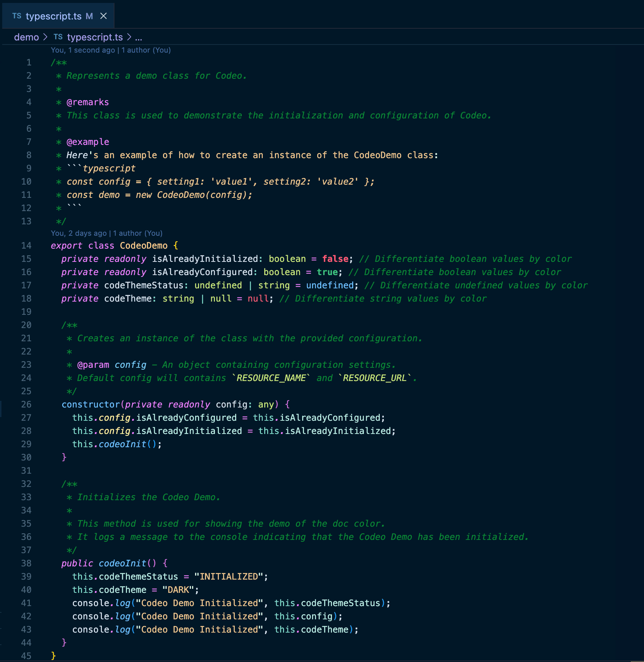Click 'this.codeTheme' argument on line 43

tap(311, 630)
